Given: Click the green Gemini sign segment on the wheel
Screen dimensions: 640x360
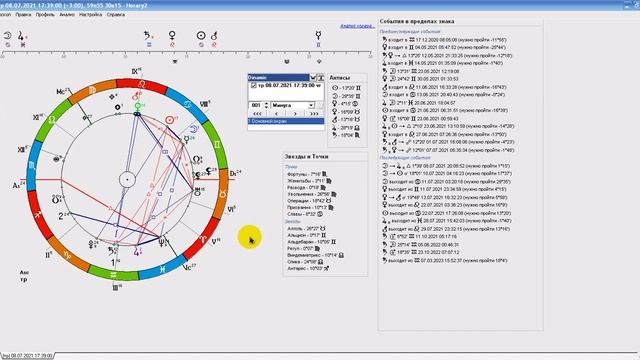Looking at the screenshot, I should click(217, 144).
